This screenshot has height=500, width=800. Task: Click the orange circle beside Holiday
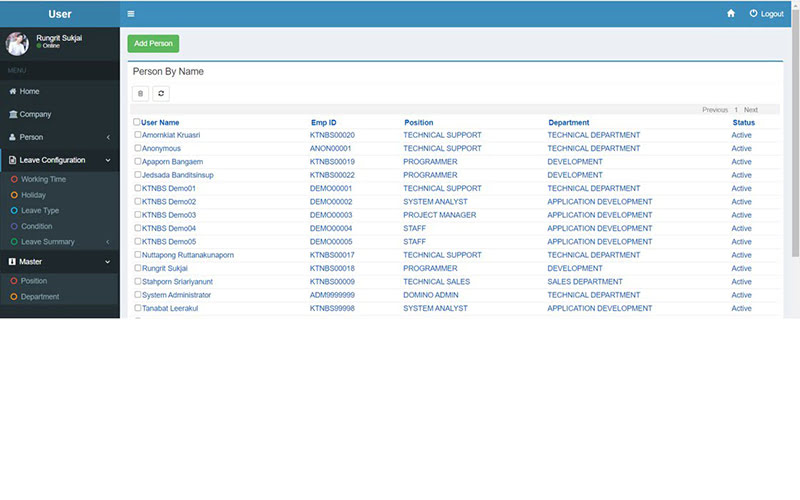(x=14, y=195)
